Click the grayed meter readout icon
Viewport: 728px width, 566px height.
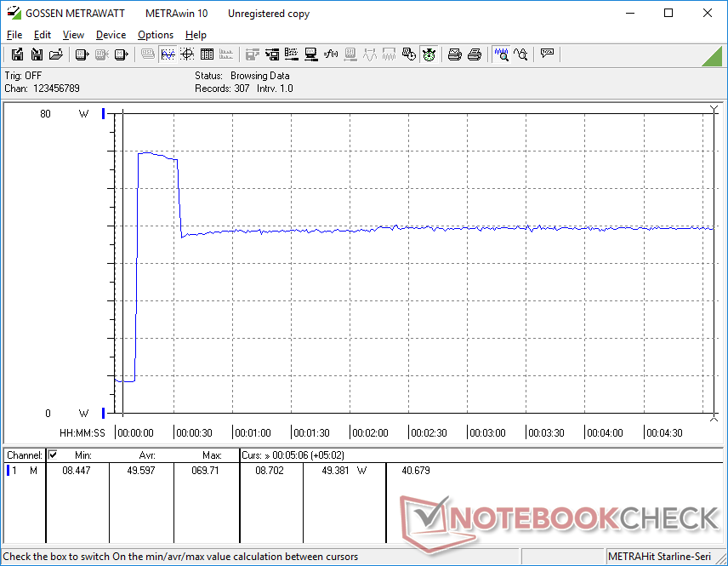(350, 54)
